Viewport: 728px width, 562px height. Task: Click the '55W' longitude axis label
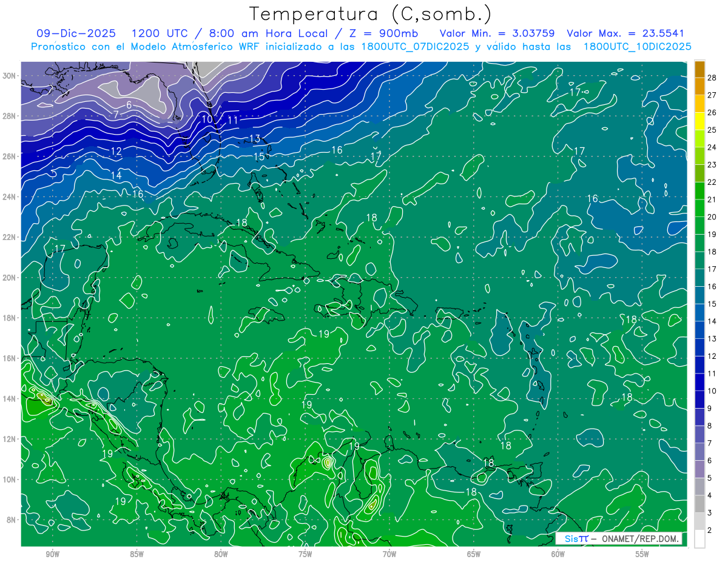tap(642, 555)
